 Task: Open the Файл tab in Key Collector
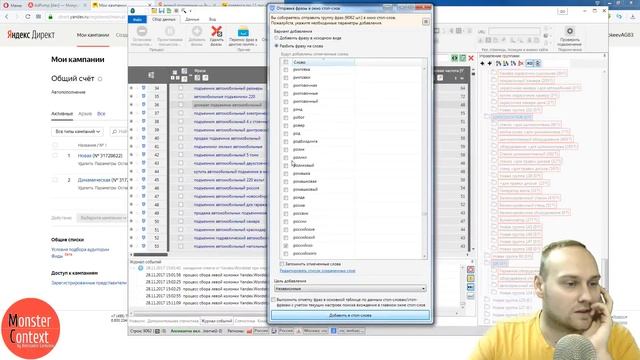138,19
